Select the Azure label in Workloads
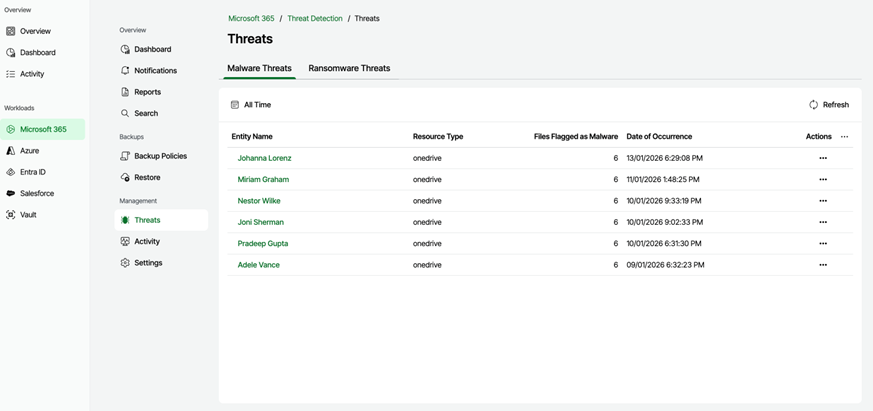Screen dimensions: 873x411 coord(30,151)
